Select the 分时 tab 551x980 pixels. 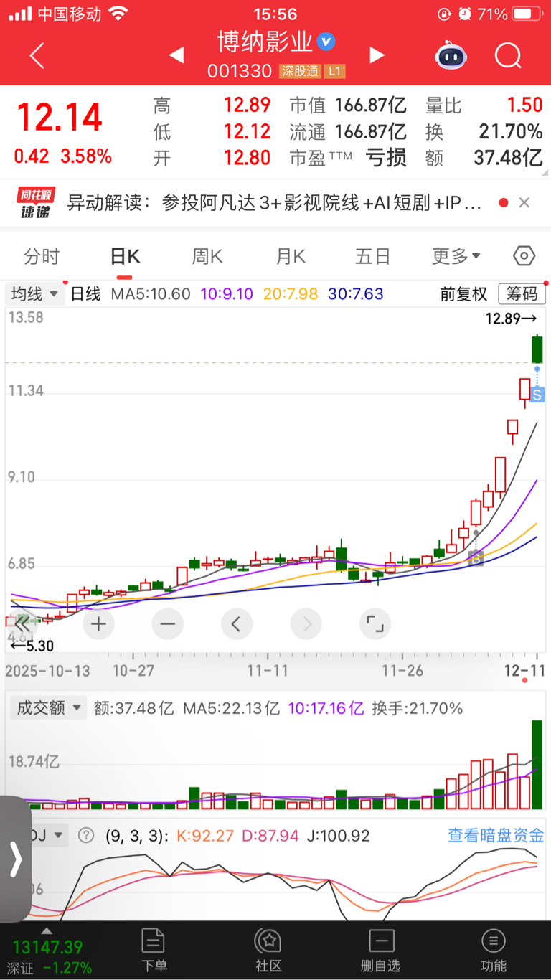click(x=42, y=256)
